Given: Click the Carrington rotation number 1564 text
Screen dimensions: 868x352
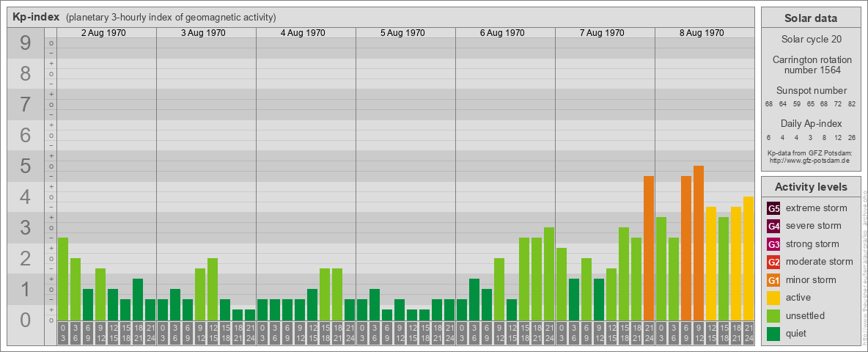Looking at the screenshot, I should pyautogui.click(x=811, y=65).
